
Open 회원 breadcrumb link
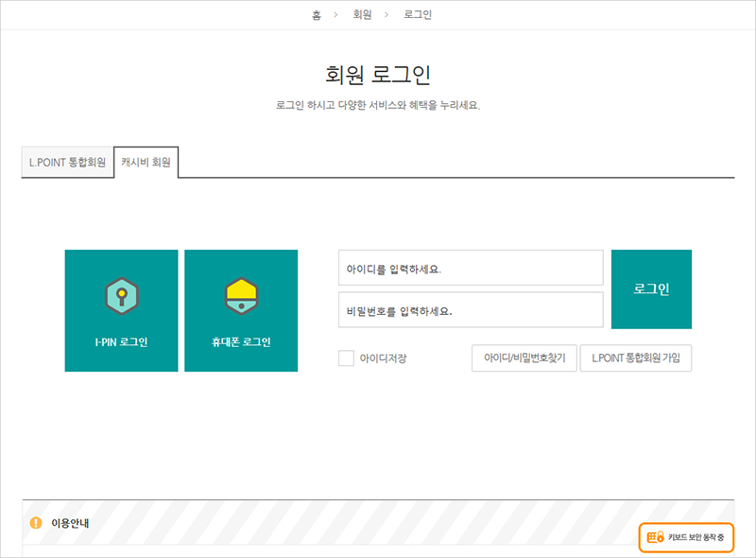click(x=362, y=15)
